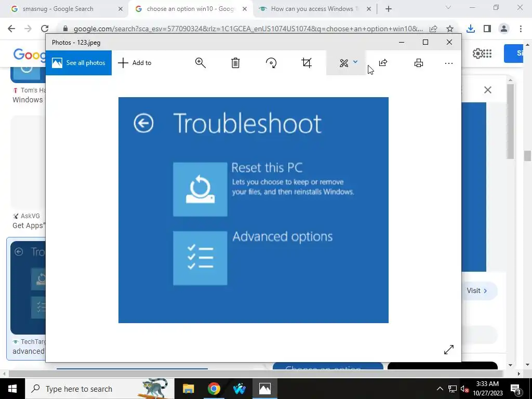Click Type here to search box
Screen dimensions: 532x399
tap(99, 389)
